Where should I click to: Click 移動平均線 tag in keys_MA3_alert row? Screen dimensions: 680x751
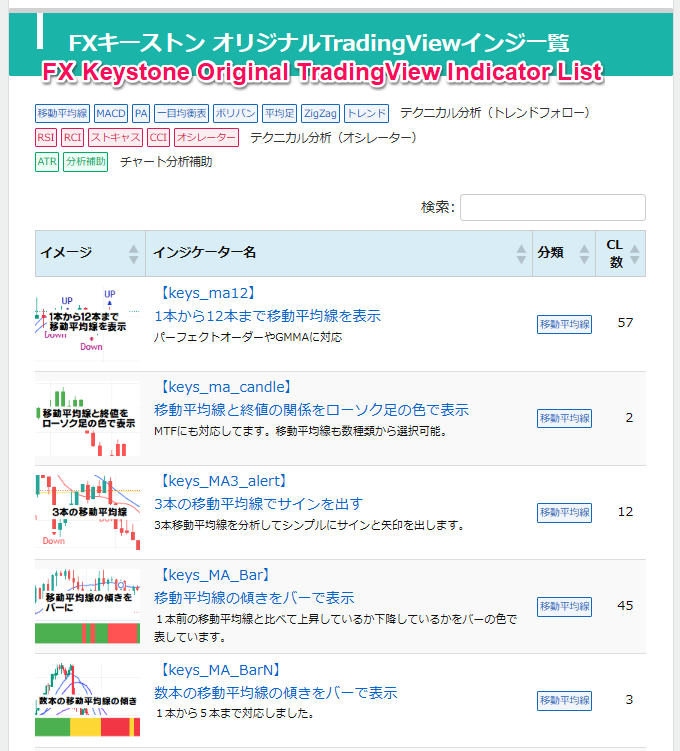(x=564, y=512)
